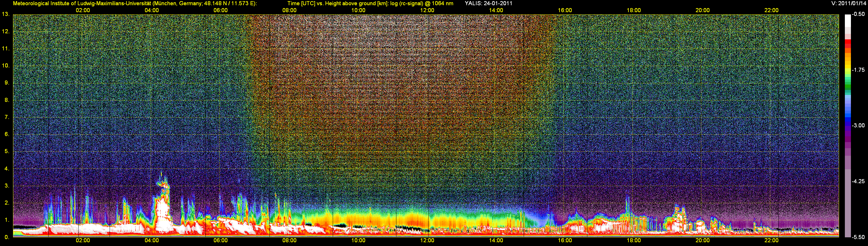868x246 pixels.
Task: Click the '06:00' label on the top time axis
Action: [220, 10]
